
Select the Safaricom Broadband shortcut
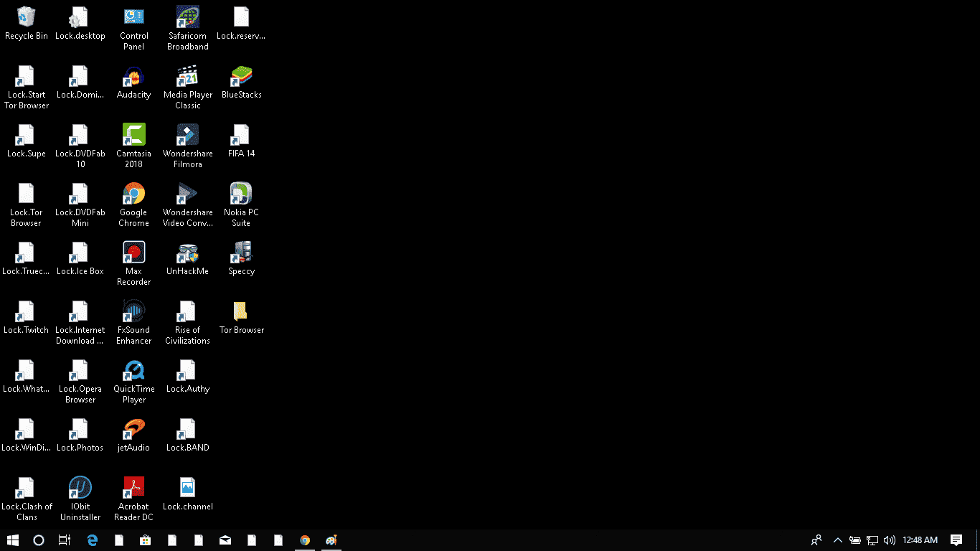[x=188, y=29]
